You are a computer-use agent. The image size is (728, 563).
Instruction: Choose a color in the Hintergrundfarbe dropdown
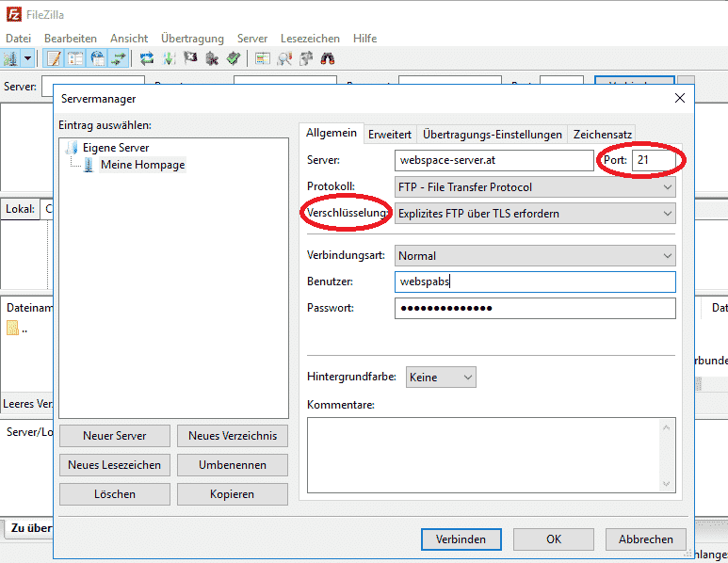tap(441, 378)
